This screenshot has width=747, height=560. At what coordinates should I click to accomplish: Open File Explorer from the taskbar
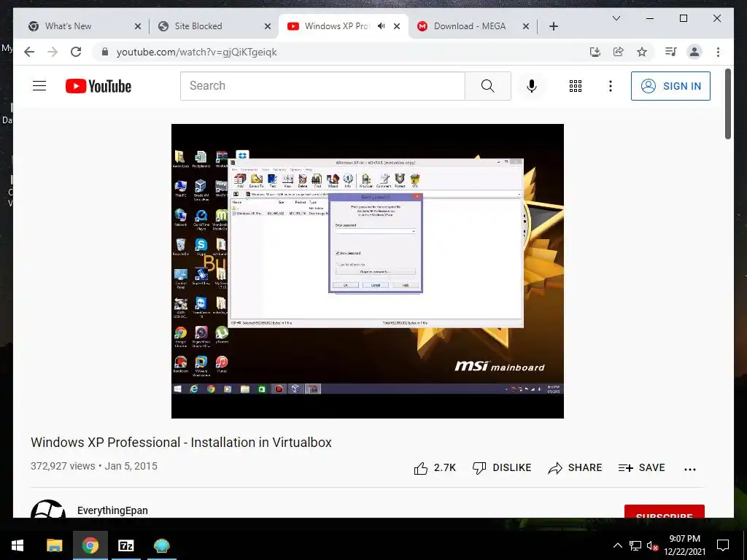coord(54,545)
